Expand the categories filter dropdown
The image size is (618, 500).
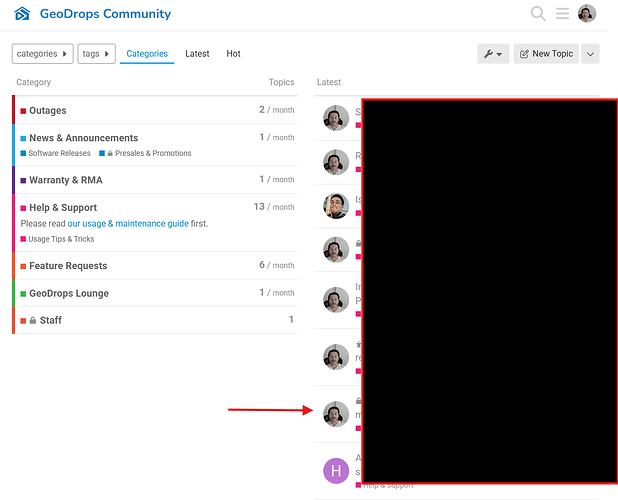(43, 54)
